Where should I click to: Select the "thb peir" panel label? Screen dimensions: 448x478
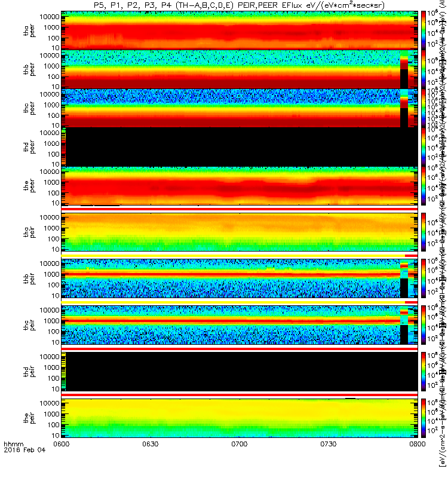[x=29, y=278]
